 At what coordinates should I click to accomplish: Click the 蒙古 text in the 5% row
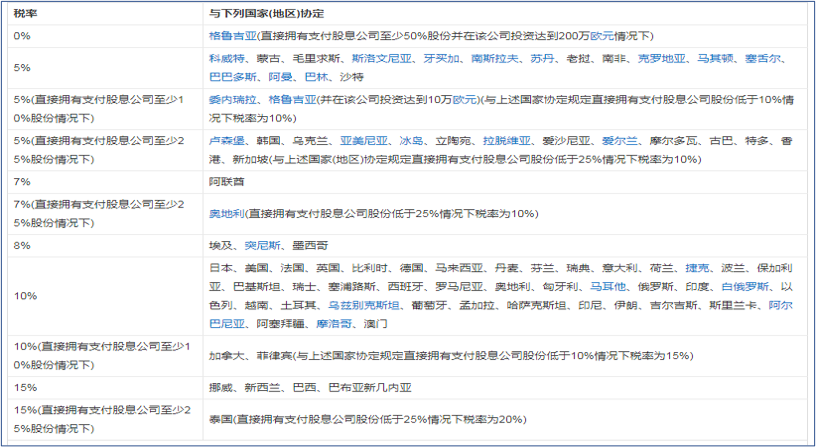pyautogui.click(x=269, y=58)
